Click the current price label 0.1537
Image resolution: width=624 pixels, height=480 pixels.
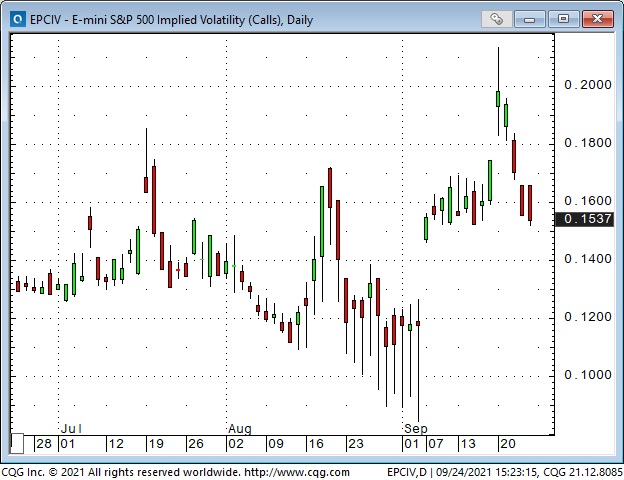(x=584, y=219)
